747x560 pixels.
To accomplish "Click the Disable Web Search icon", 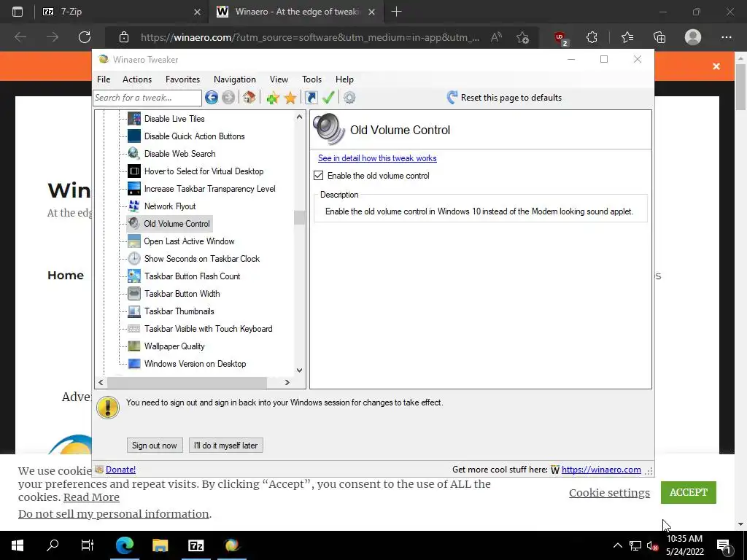I will click(134, 153).
